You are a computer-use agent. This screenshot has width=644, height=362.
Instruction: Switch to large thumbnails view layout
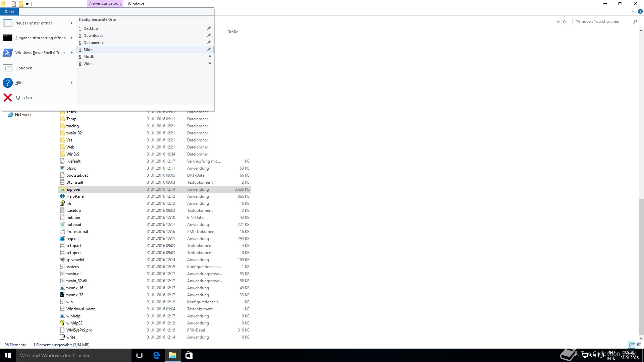tap(639, 345)
